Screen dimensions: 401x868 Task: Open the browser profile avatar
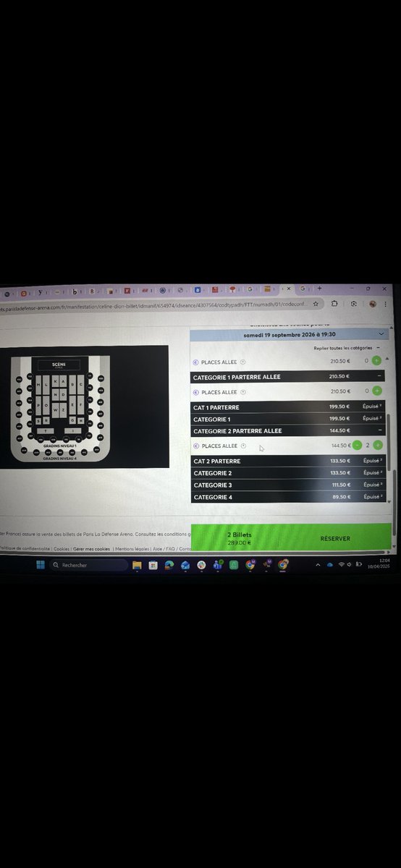pyautogui.click(x=372, y=305)
